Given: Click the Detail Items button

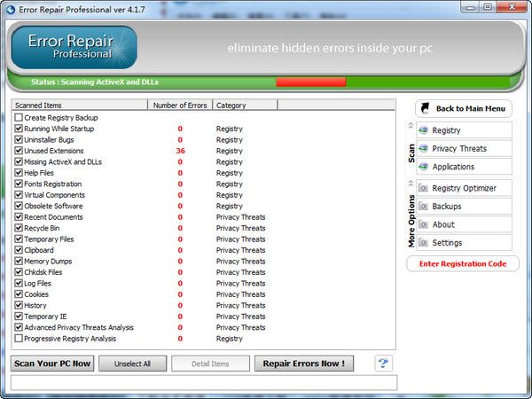Looking at the screenshot, I should [210, 364].
